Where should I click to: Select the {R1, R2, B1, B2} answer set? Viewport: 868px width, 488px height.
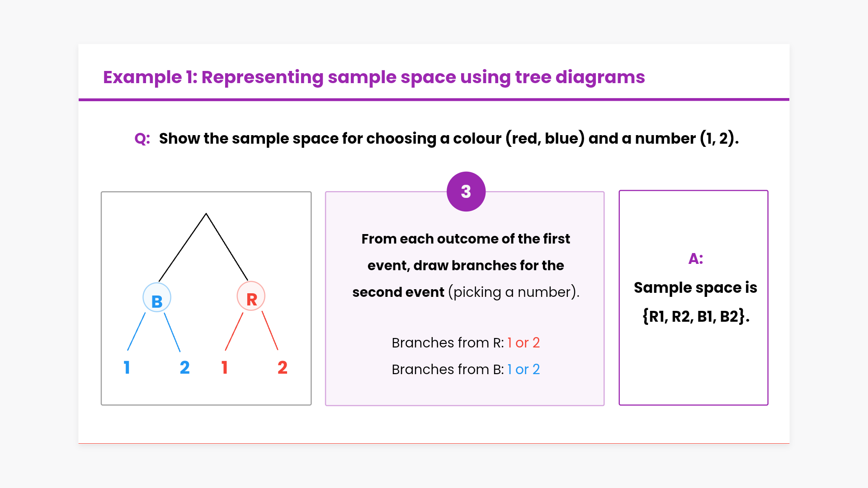(x=695, y=316)
